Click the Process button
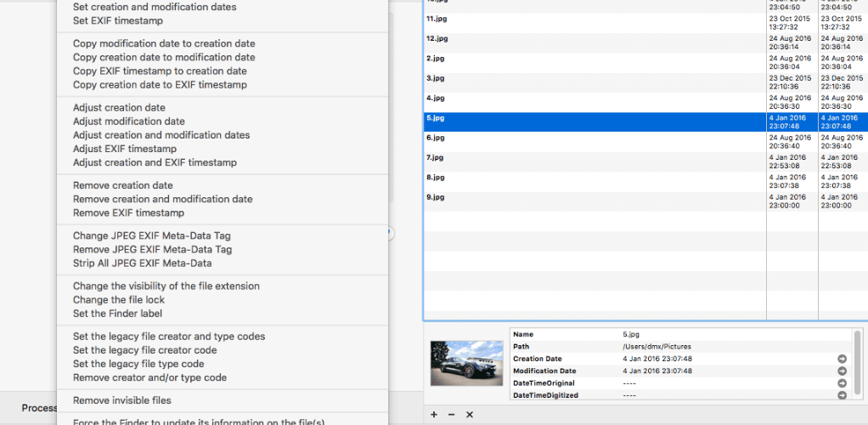 pos(39,408)
